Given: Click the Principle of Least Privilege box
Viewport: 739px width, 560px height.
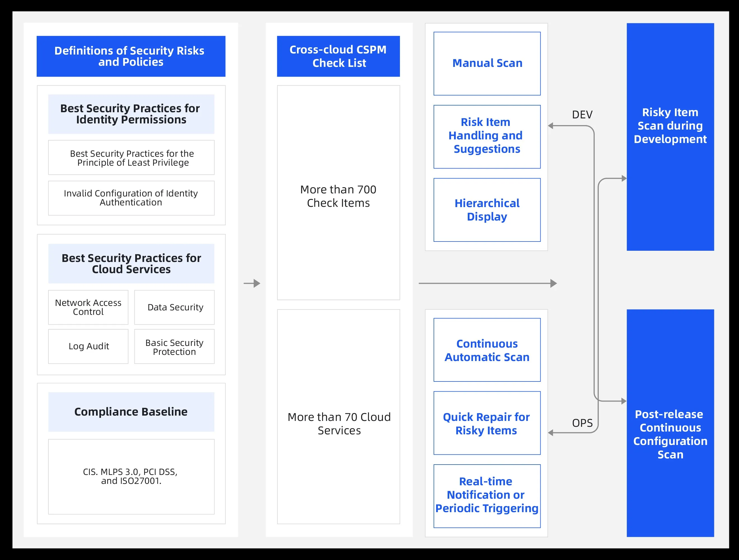Looking at the screenshot, I should 131,157.
